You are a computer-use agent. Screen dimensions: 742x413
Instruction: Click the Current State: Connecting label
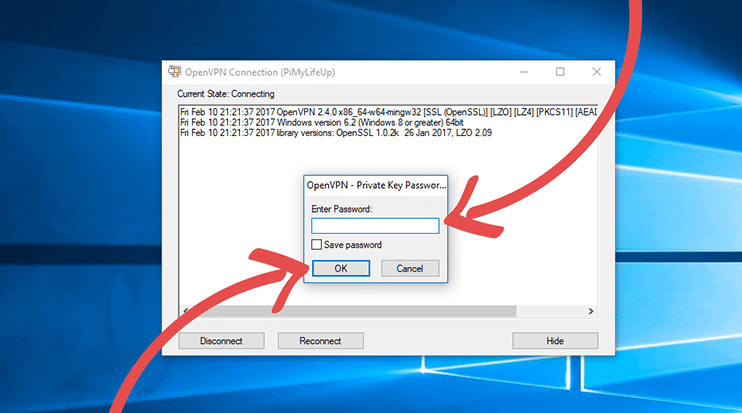point(226,94)
